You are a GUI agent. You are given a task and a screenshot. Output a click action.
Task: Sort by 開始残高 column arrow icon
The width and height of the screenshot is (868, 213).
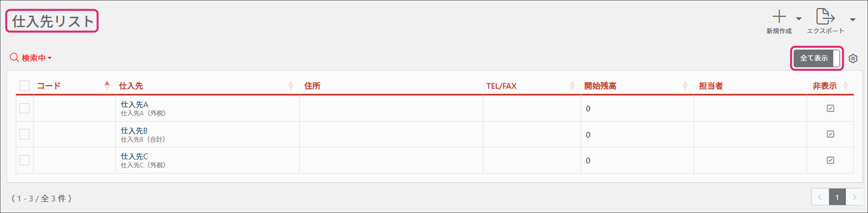click(685, 85)
